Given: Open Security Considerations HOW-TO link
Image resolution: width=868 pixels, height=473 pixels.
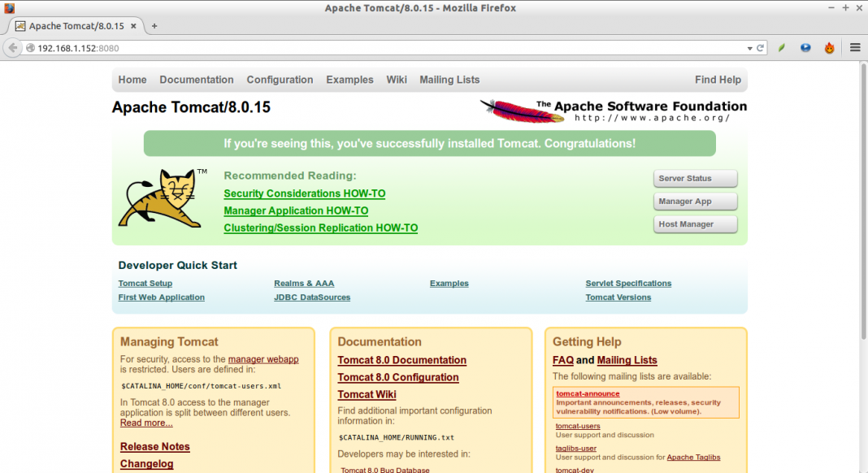Looking at the screenshot, I should click(x=305, y=193).
